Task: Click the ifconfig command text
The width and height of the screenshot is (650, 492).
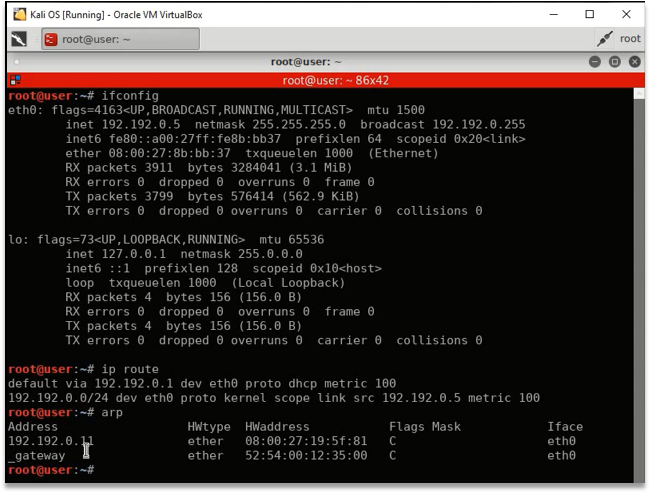Action: click(x=130, y=96)
